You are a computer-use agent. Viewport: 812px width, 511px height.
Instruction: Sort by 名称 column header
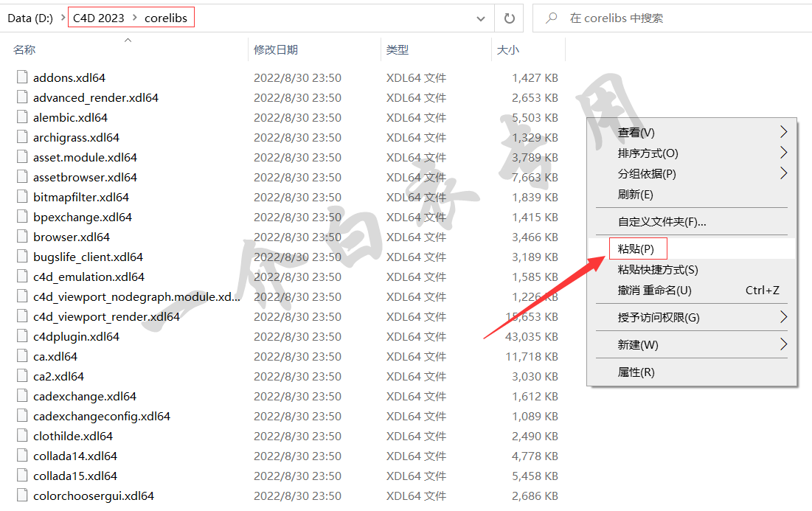click(x=24, y=49)
